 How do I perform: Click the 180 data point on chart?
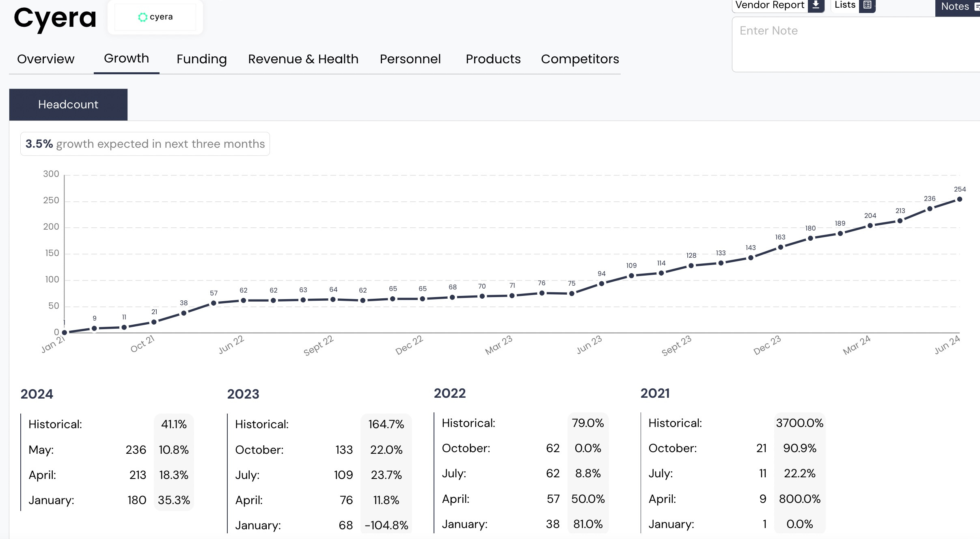(x=810, y=238)
